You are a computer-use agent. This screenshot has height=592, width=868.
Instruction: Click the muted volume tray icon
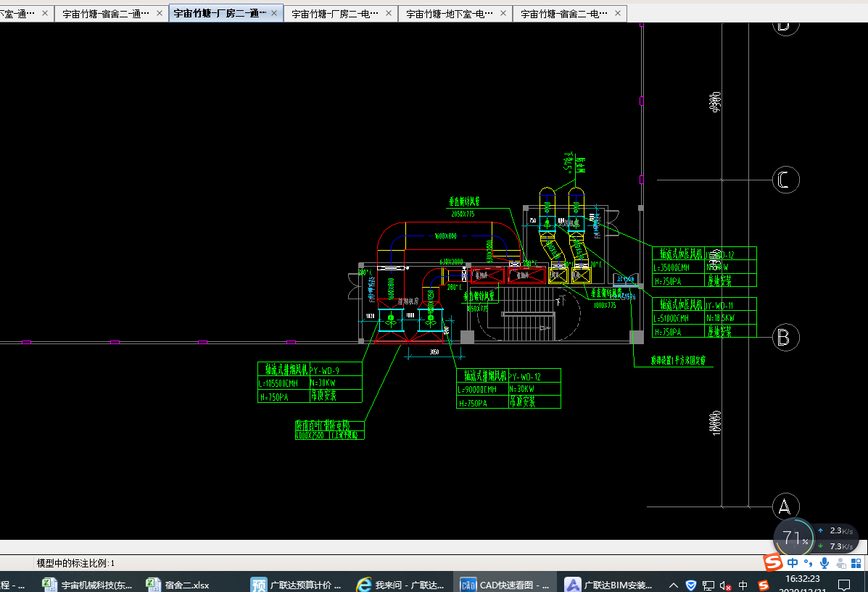coord(725,585)
